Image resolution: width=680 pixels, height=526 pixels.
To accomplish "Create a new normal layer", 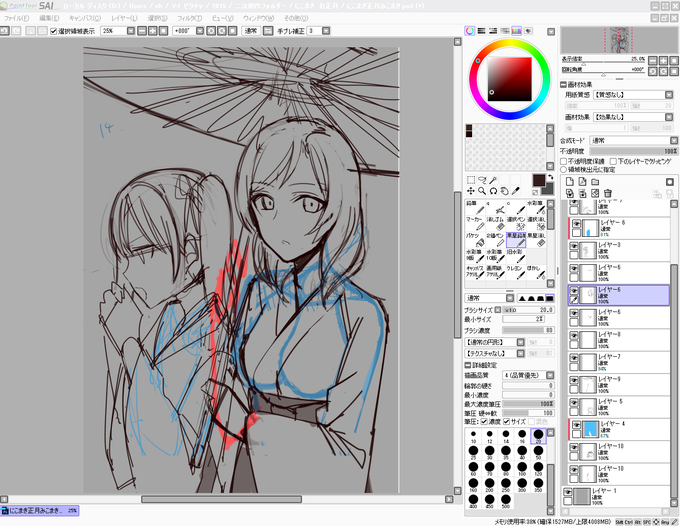I will tap(570, 182).
